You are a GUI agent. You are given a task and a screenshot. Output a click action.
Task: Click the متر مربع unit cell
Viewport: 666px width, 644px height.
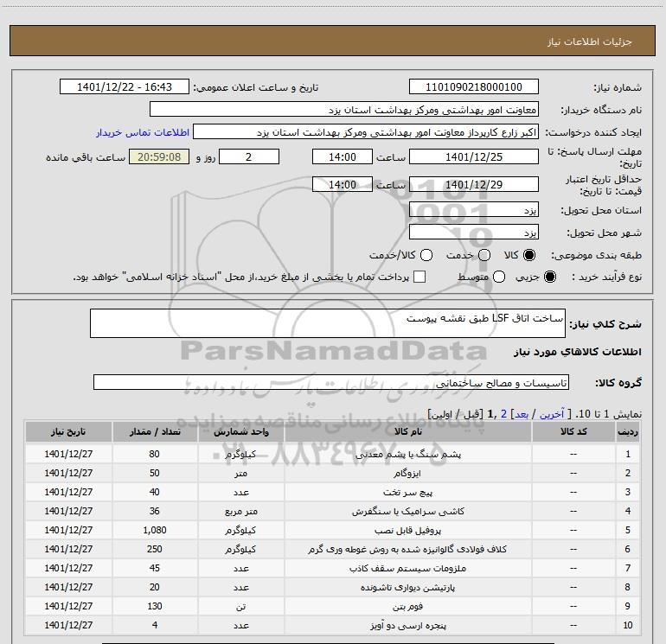pyautogui.click(x=240, y=511)
